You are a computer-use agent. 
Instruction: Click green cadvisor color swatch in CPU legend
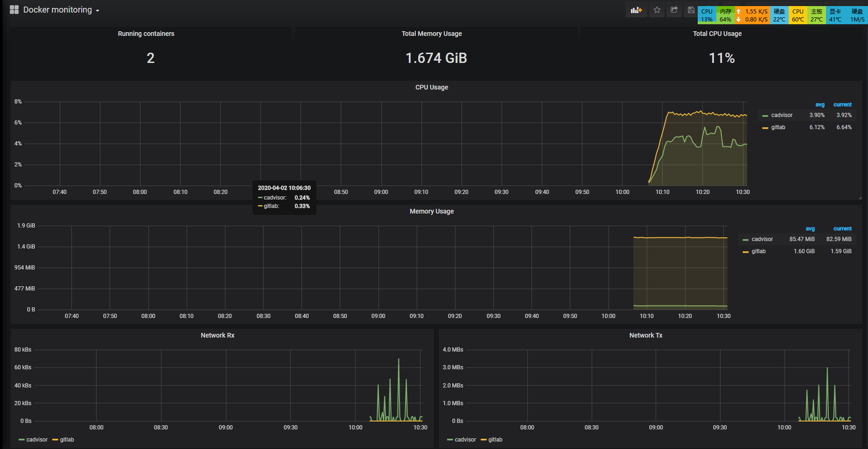click(765, 116)
